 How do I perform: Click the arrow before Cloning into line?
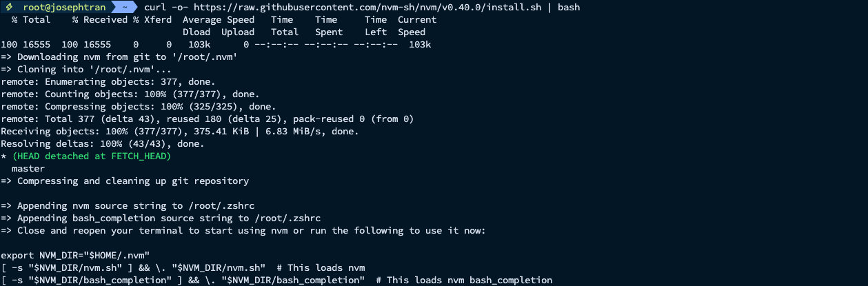coord(7,70)
